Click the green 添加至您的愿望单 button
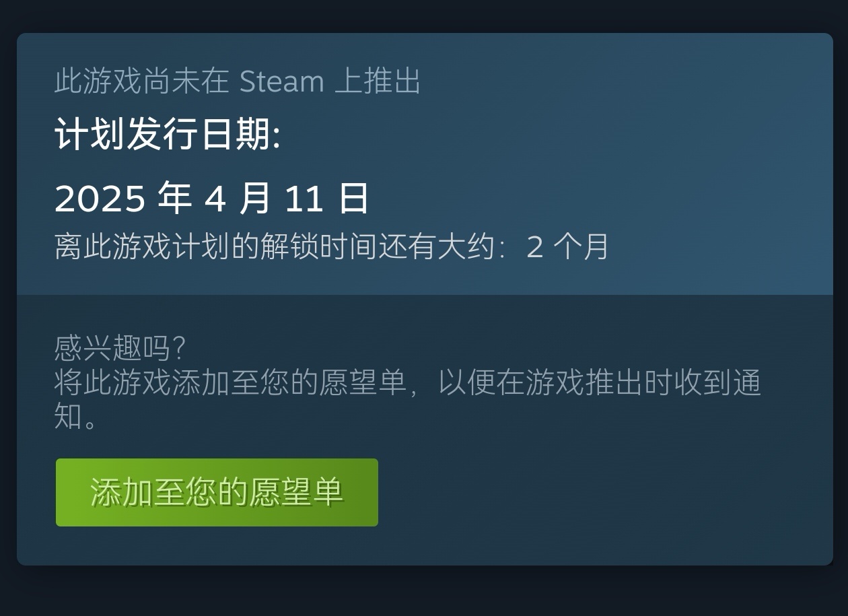The image size is (848, 616). tap(217, 492)
